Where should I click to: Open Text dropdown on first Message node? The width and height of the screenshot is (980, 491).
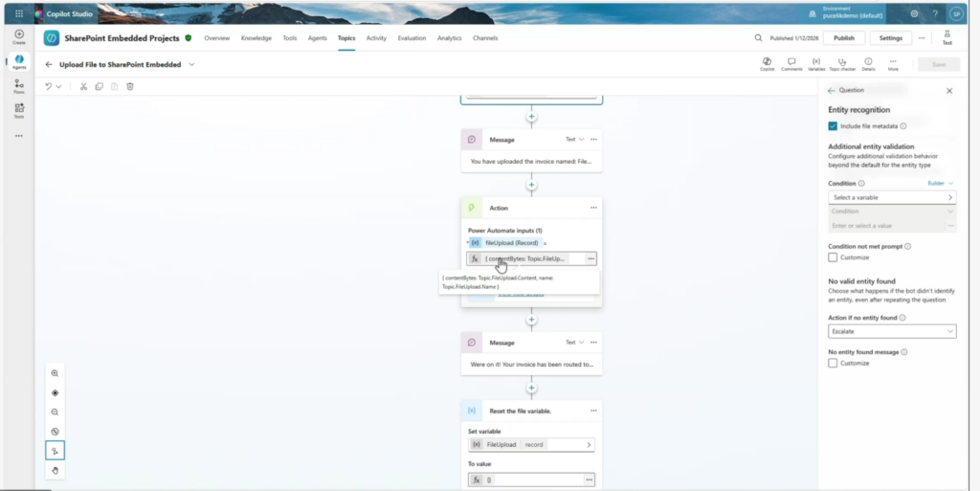tap(575, 140)
